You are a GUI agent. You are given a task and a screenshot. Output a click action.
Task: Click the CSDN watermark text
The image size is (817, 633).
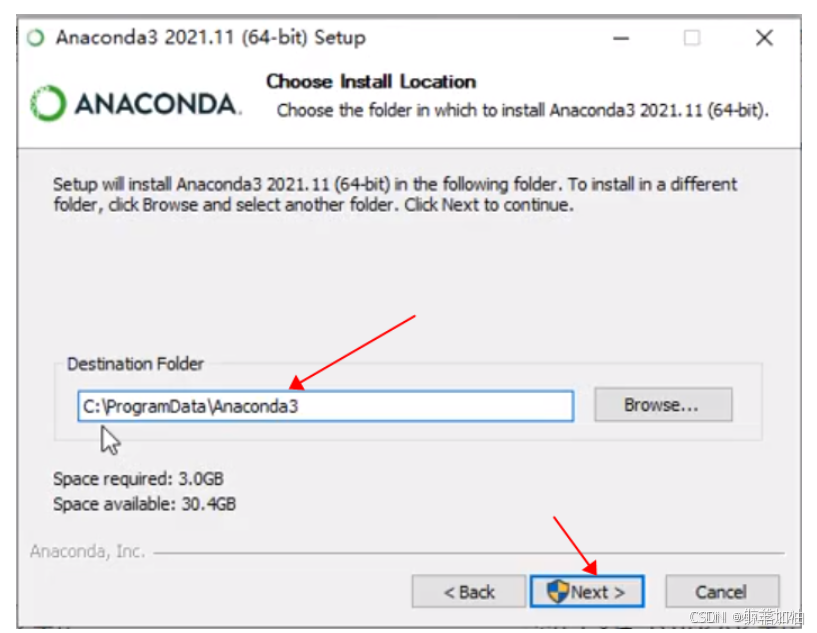746,617
